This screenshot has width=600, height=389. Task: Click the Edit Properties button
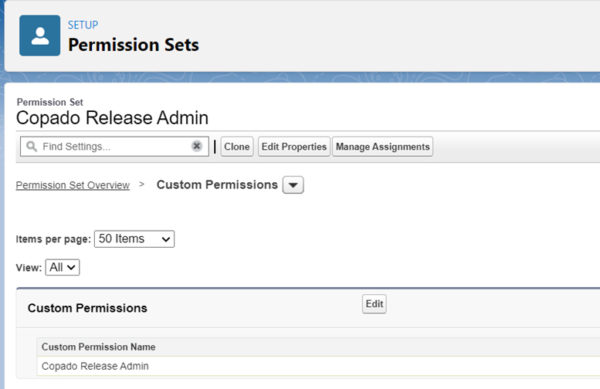coord(294,146)
